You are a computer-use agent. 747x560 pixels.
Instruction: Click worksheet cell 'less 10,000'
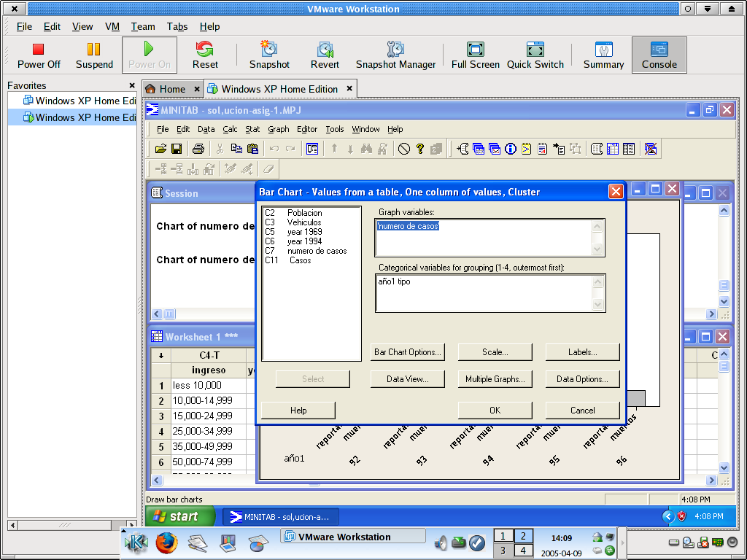tap(209, 385)
